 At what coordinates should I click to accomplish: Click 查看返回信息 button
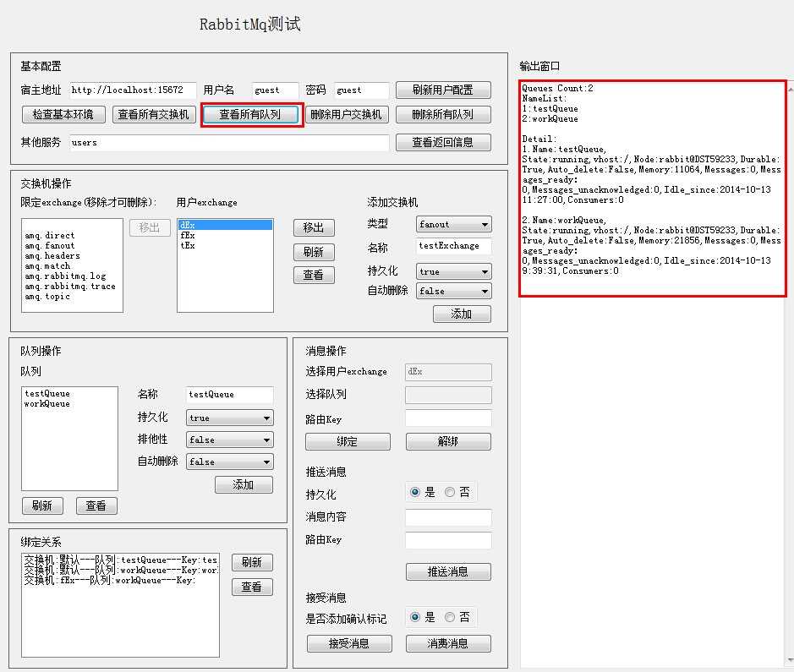click(443, 142)
